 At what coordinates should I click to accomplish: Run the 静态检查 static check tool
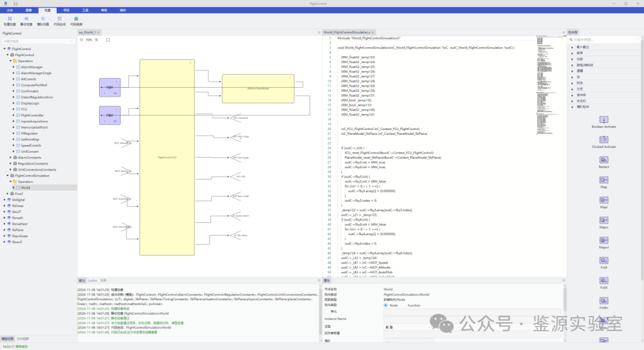[x=26, y=21]
